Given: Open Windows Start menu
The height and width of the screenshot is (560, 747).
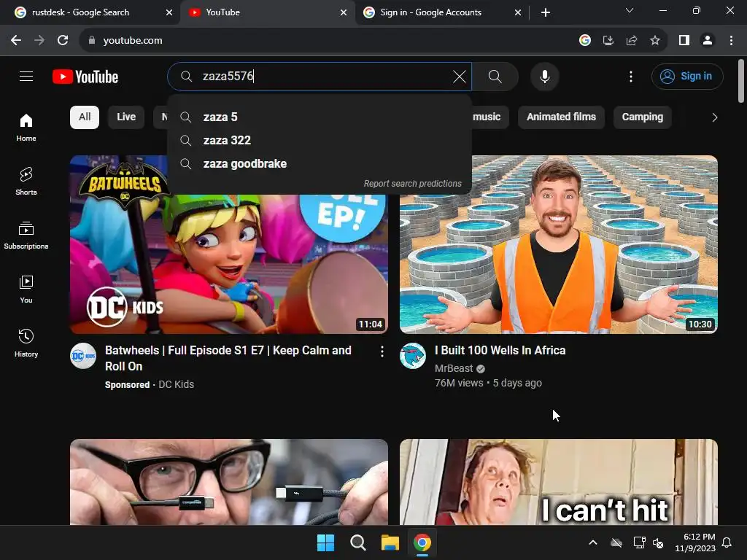Looking at the screenshot, I should [x=326, y=542].
